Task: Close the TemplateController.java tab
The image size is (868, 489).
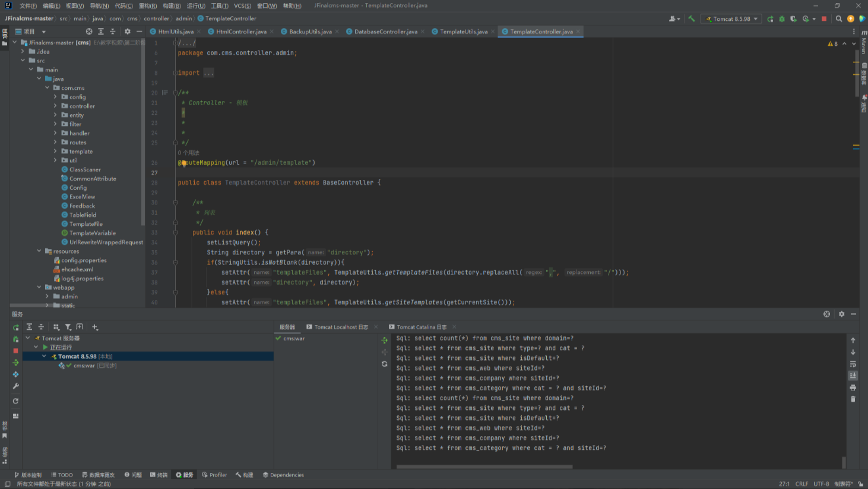Action: pyautogui.click(x=578, y=31)
